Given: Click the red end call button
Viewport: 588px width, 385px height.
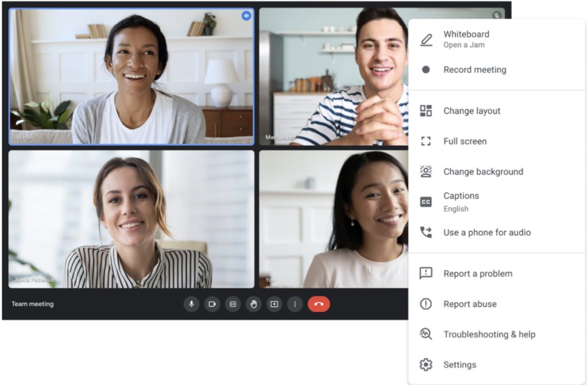Looking at the screenshot, I should pyautogui.click(x=319, y=304).
